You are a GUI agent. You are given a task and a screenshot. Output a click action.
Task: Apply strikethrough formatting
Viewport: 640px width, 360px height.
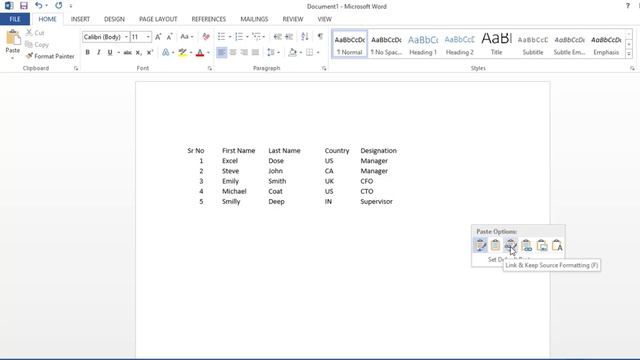click(x=127, y=52)
